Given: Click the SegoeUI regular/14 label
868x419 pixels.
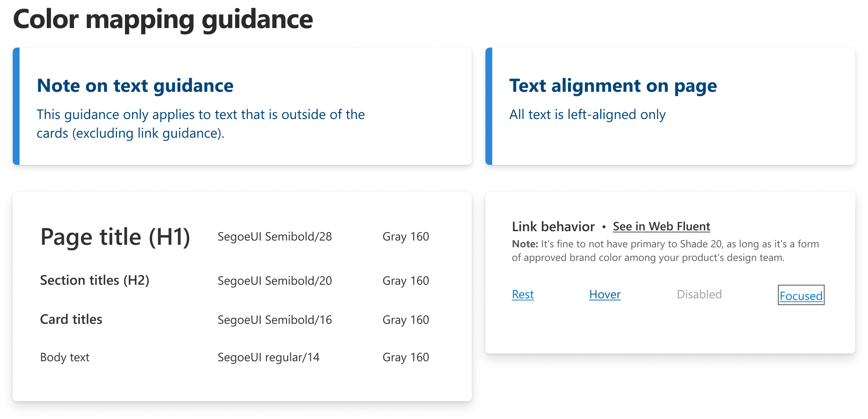Looking at the screenshot, I should (x=268, y=357).
